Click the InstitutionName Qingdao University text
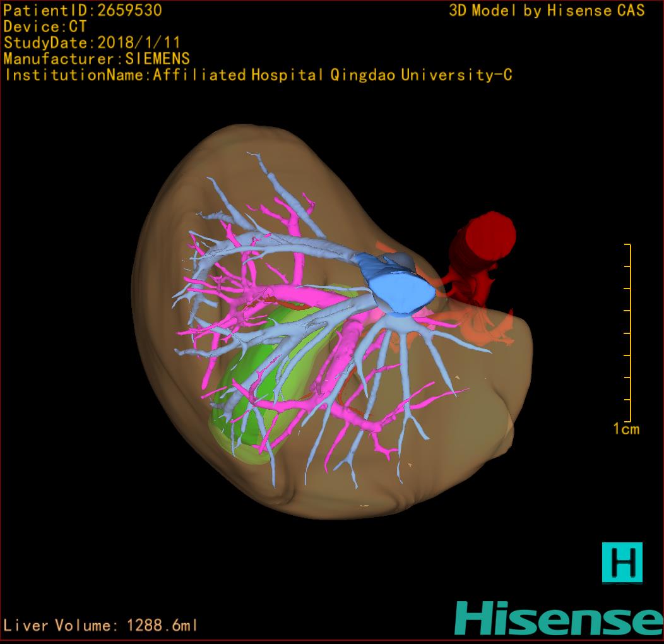The image size is (664, 644). (x=258, y=75)
